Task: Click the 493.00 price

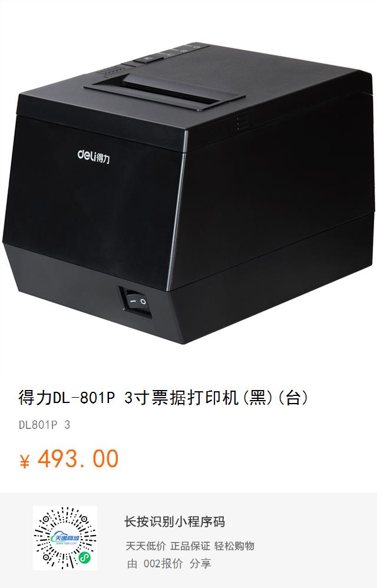Action: pos(78,458)
